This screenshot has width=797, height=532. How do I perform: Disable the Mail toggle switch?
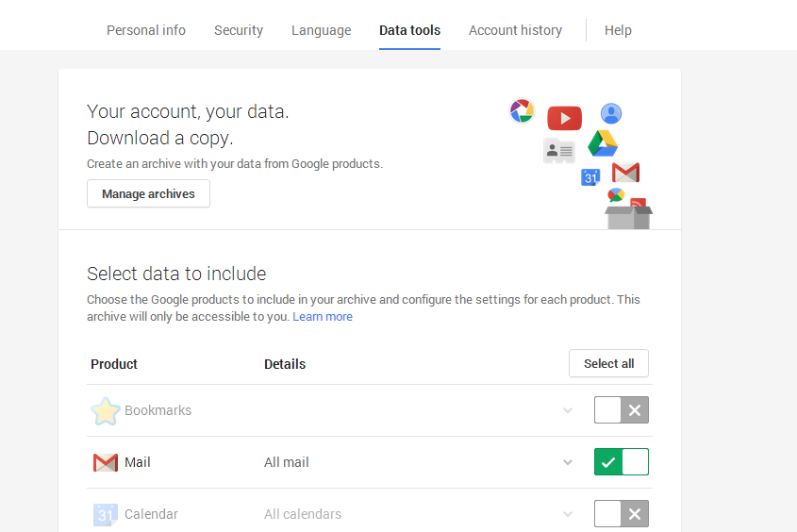(x=622, y=462)
